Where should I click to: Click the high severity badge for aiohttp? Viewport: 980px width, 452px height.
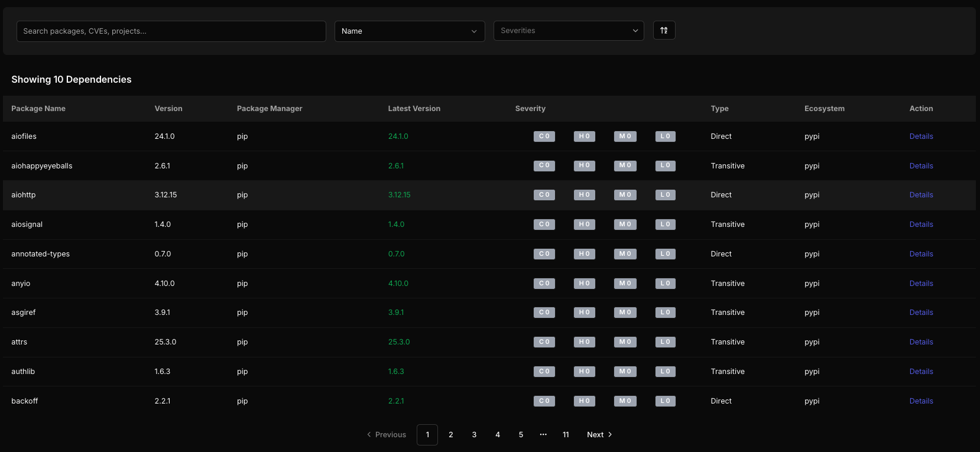coord(585,195)
